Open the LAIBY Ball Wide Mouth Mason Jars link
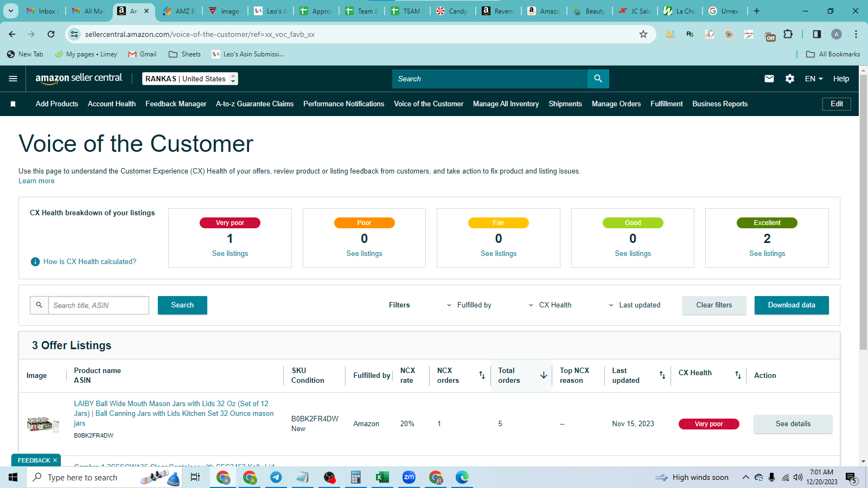The width and height of the screenshot is (868, 488). click(x=174, y=414)
